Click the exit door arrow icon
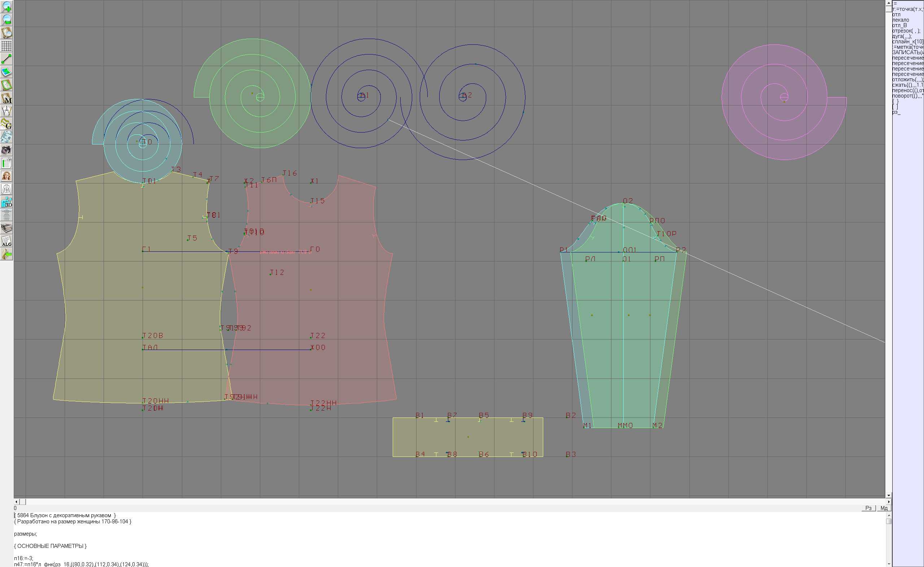This screenshot has height=567, width=924. coord(6,254)
